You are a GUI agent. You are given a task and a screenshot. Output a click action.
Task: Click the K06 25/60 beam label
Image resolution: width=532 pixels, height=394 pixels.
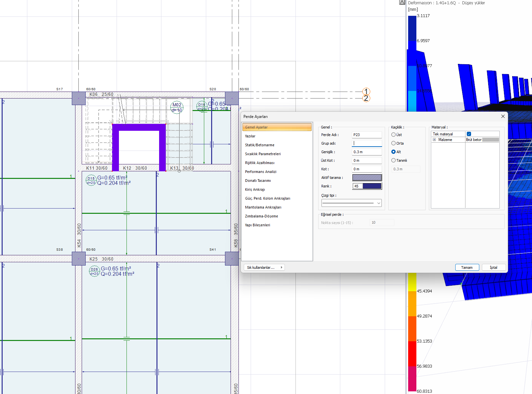click(x=101, y=95)
